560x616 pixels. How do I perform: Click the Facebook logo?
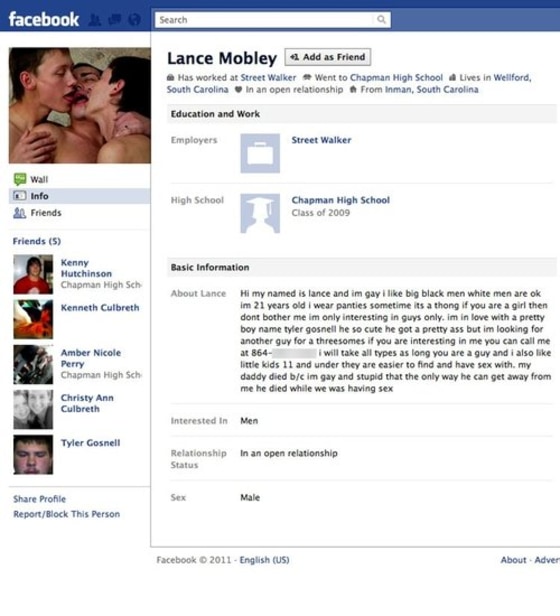tap(44, 19)
